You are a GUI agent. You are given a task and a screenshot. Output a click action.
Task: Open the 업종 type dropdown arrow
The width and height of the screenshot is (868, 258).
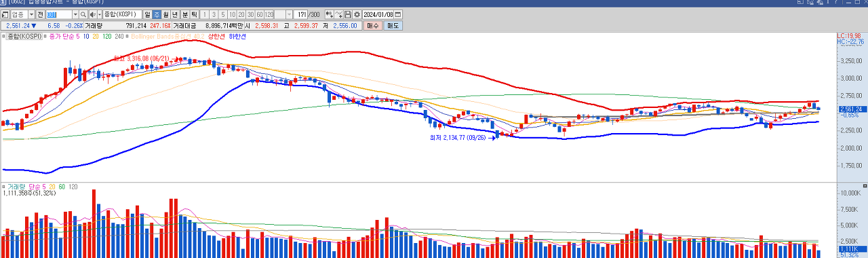coord(31,14)
